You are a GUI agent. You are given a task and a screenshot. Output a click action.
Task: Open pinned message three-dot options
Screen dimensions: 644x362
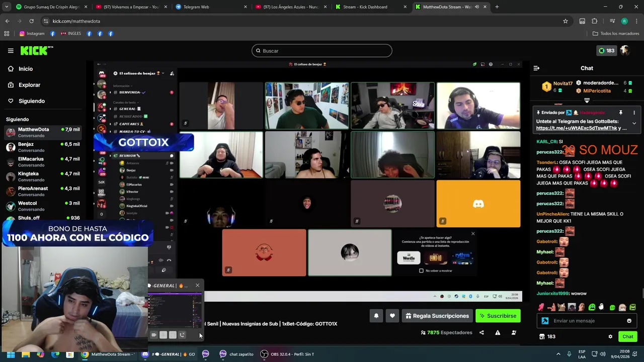634,113
